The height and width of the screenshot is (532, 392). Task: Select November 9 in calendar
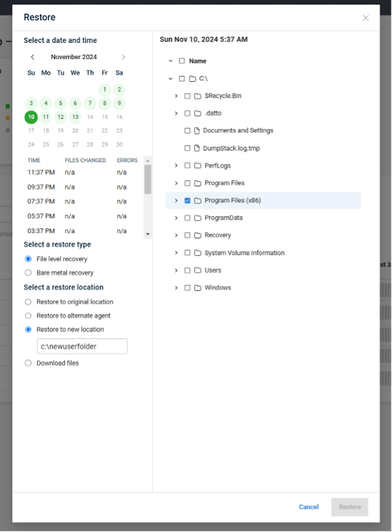click(x=119, y=103)
